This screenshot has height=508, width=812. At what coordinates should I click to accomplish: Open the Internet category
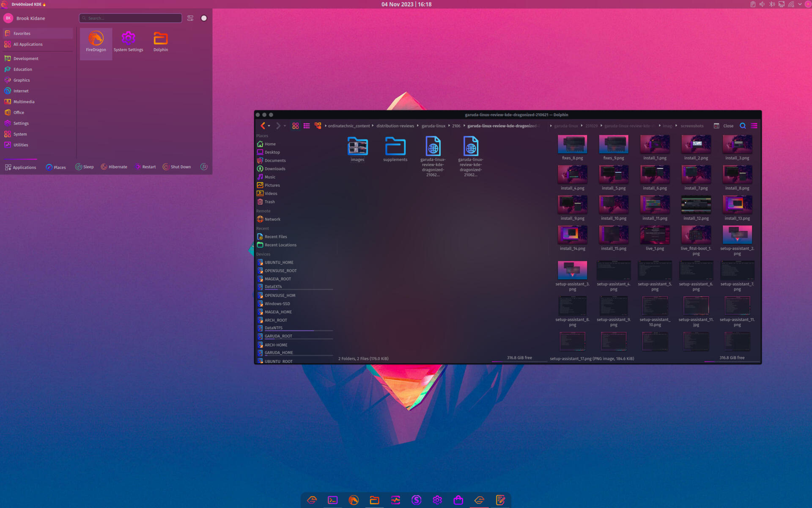pyautogui.click(x=38, y=91)
